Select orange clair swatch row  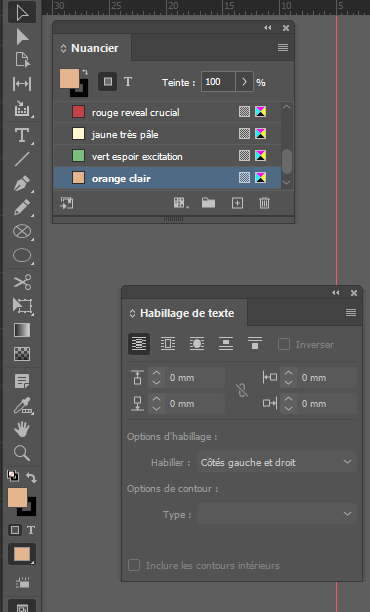(x=167, y=178)
